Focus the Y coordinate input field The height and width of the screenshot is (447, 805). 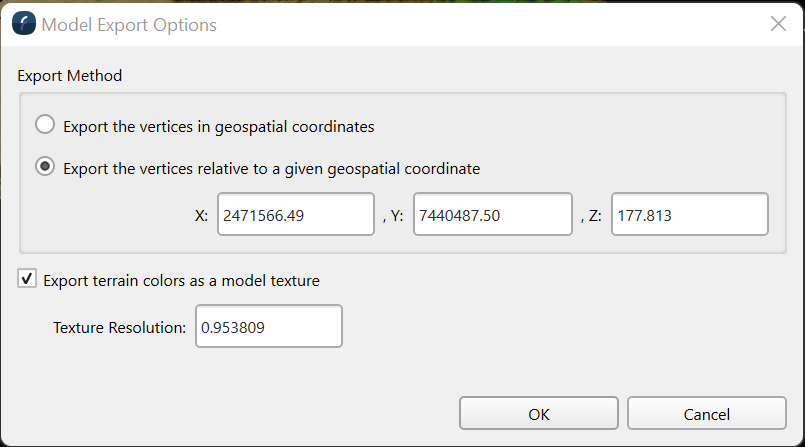tap(492, 215)
